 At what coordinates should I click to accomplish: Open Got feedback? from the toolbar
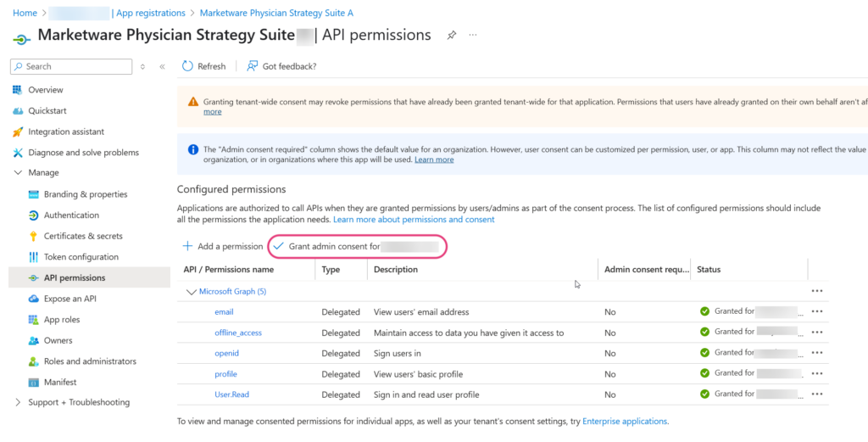pyautogui.click(x=281, y=66)
